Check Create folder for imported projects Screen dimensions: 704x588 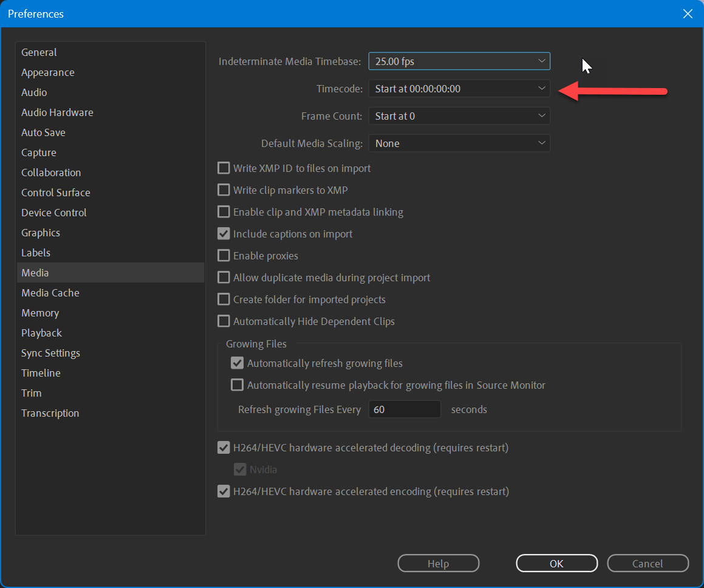coord(224,299)
